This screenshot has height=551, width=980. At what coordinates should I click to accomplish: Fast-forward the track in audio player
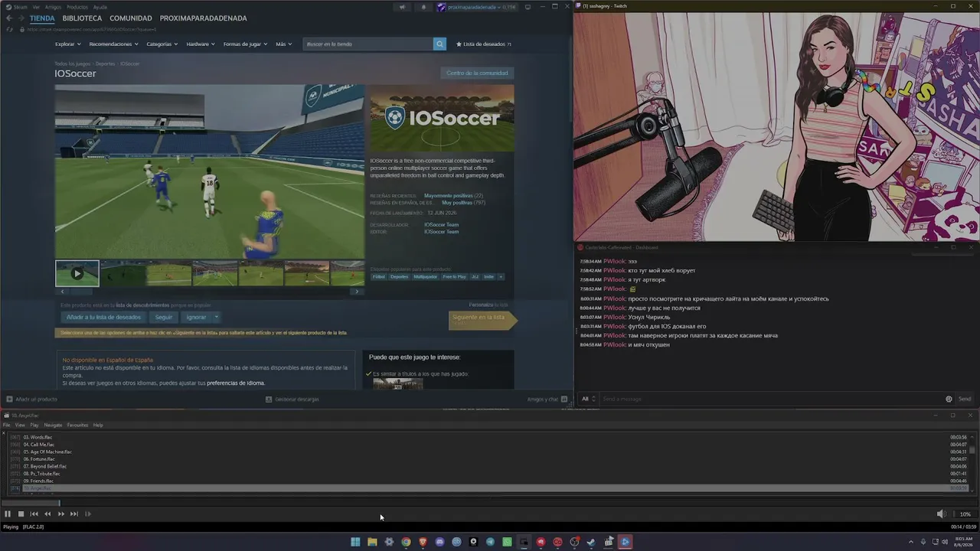pyautogui.click(x=61, y=514)
